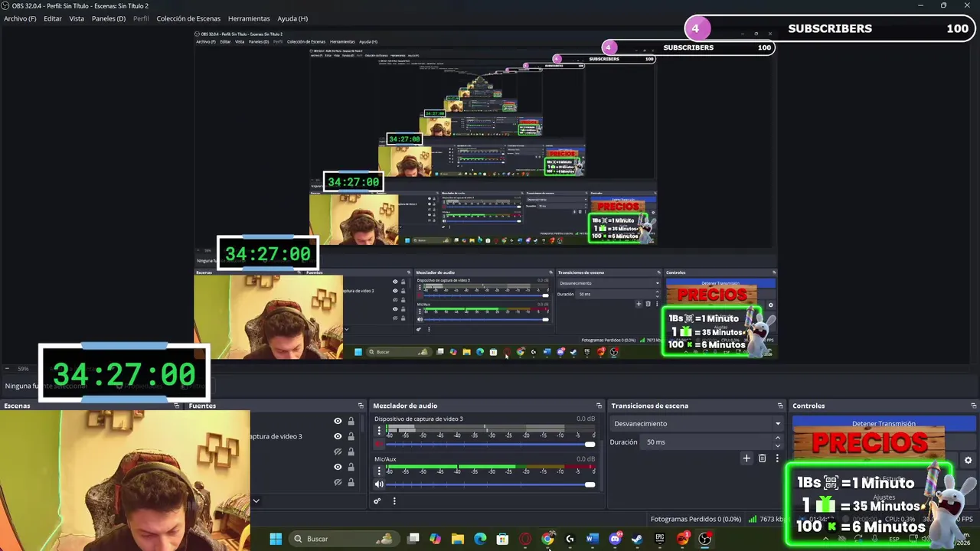Open Microsoft Word from the taskbar
This screenshot has width=980, height=551.
pos(592,539)
